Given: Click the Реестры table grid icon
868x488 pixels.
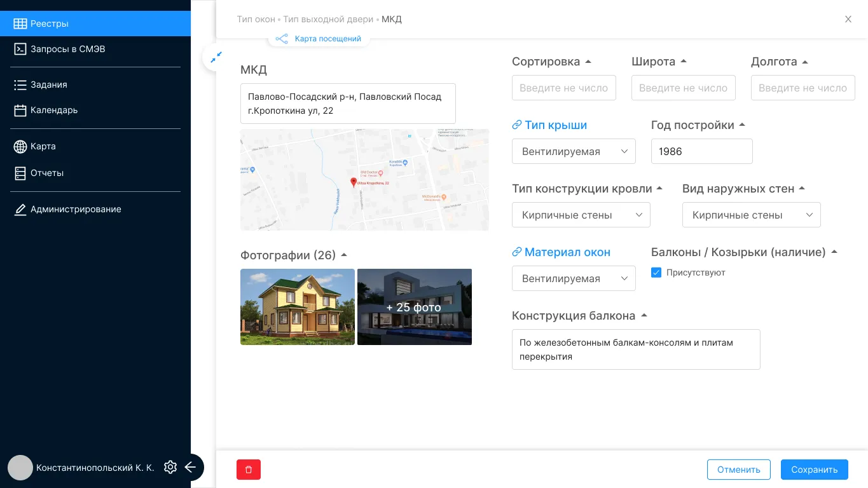Looking at the screenshot, I should (x=20, y=24).
